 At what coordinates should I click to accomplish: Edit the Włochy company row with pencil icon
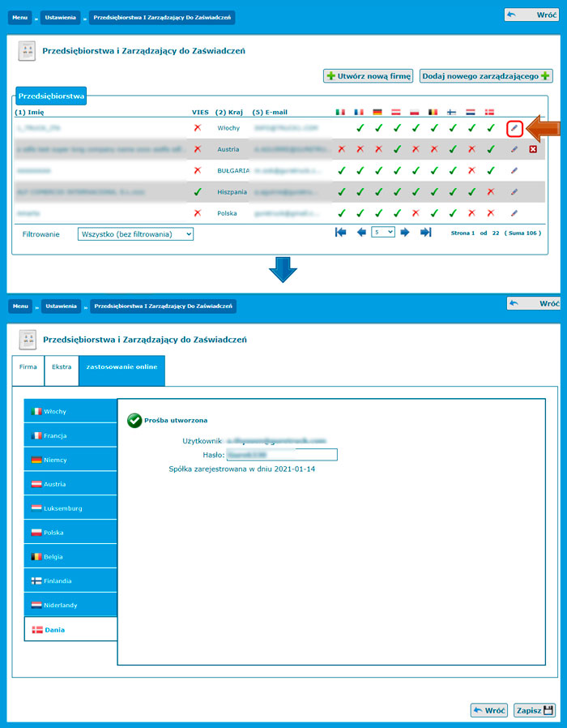pos(514,129)
